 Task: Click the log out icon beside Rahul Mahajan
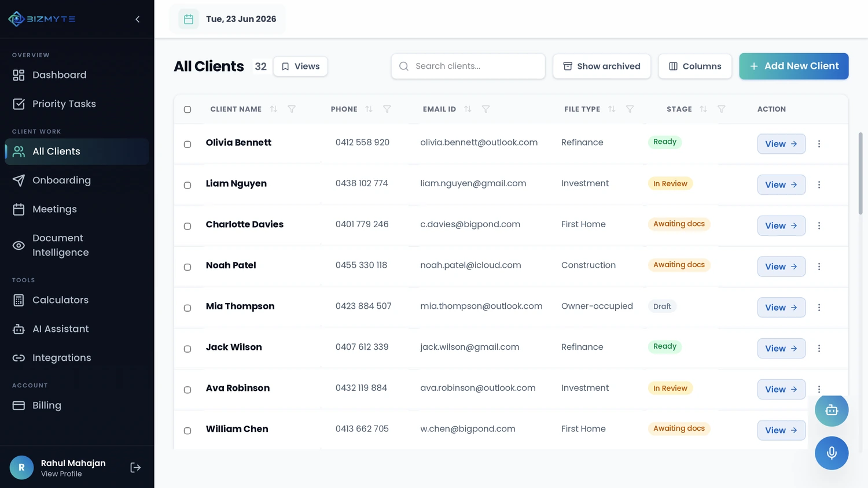[x=135, y=467]
